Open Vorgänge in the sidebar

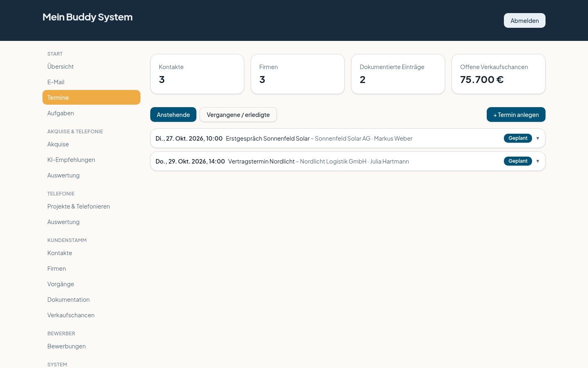[91, 284]
